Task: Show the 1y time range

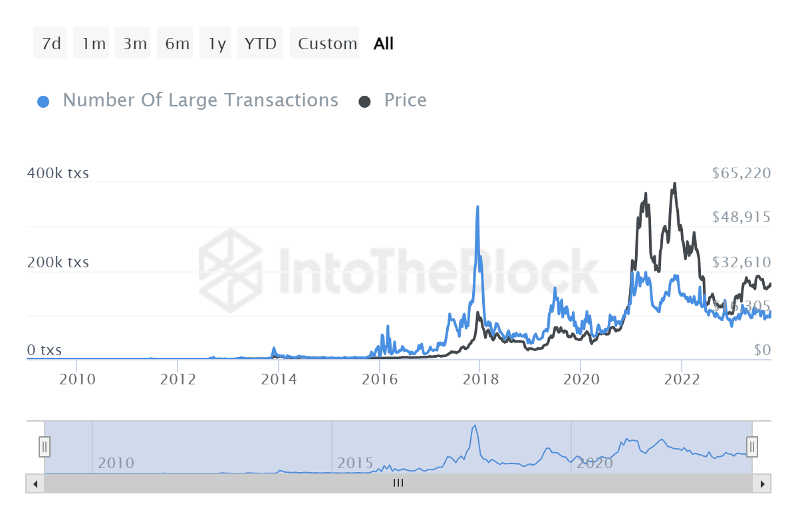Action: 217,44
